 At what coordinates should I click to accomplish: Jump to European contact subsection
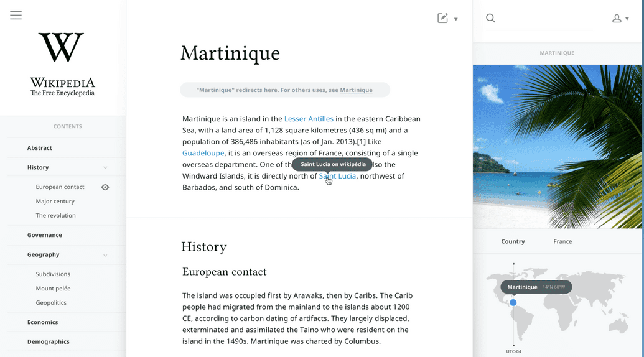coord(60,187)
